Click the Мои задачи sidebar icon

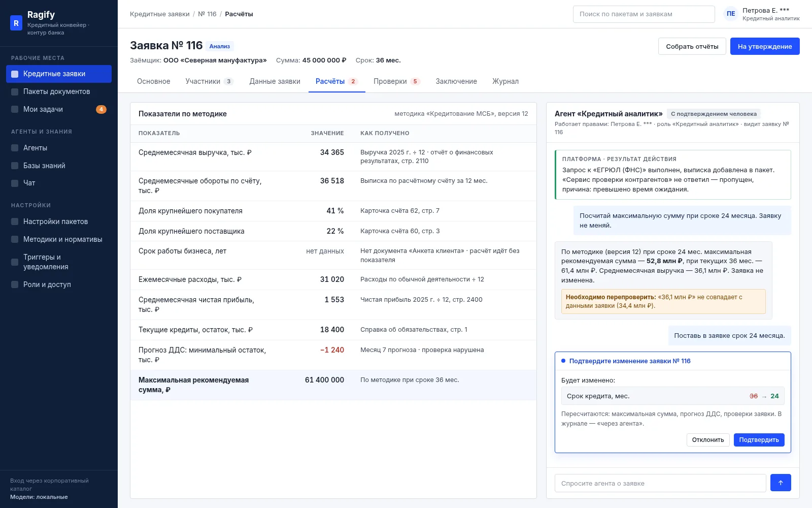pos(15,110)
